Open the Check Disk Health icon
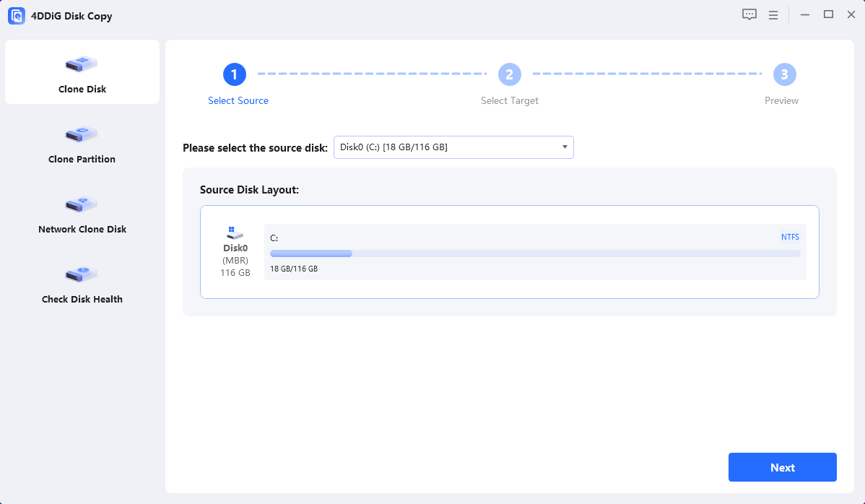 (82, 275)
